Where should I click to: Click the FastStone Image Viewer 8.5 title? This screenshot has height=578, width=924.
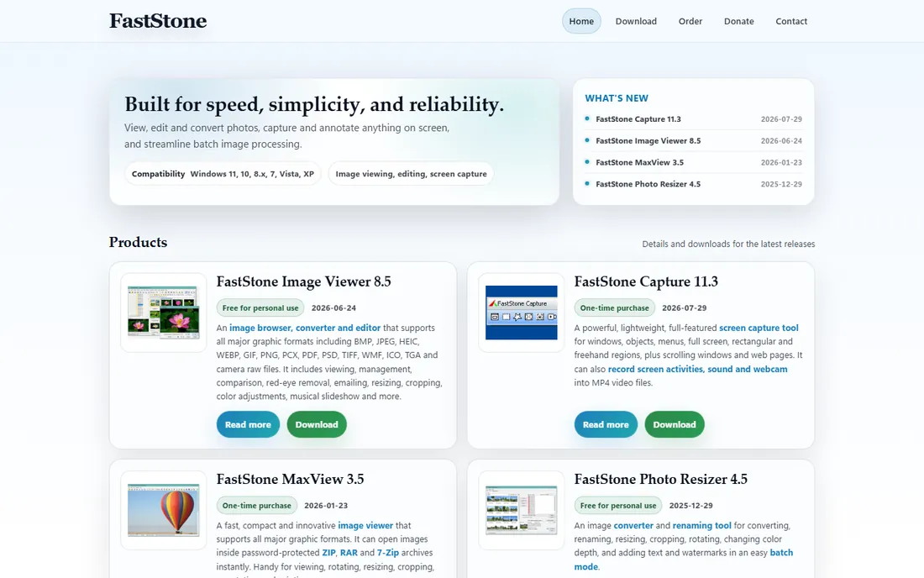click(303, 281)
